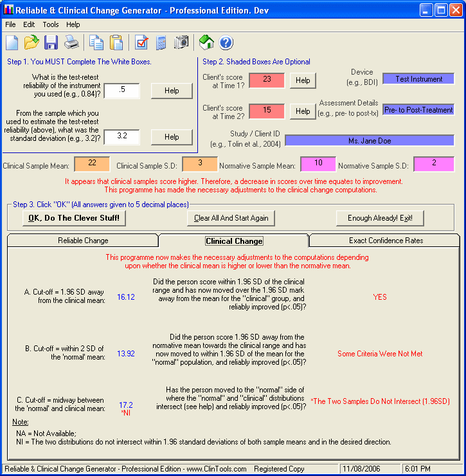This screenshot has height=476, width=466.
Task: Click the Paste clipboard icon
Action: click(x=116, y=43)
